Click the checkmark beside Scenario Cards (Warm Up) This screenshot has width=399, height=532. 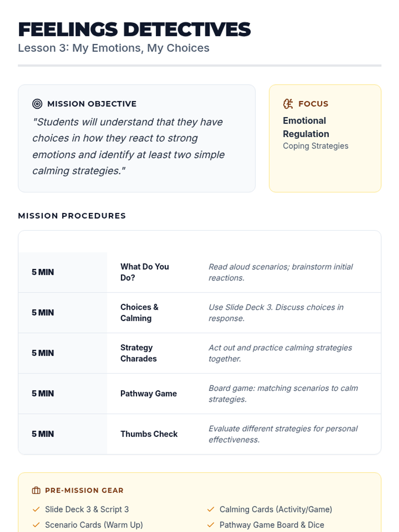tap(36, 525)
